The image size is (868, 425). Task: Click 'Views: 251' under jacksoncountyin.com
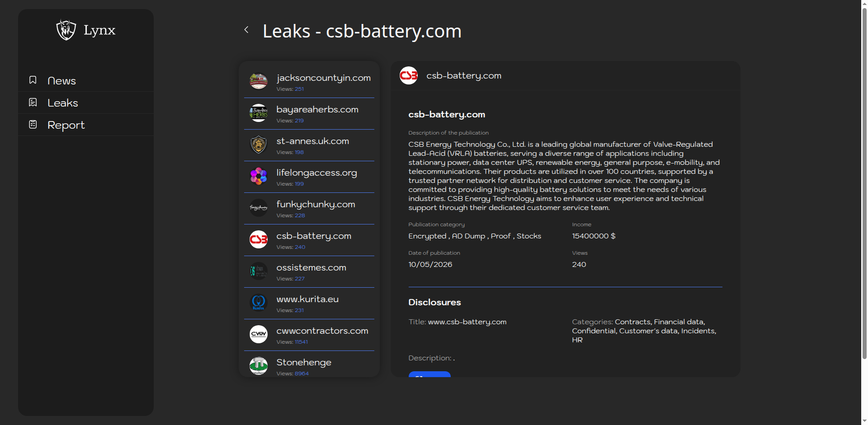point(290,89)
